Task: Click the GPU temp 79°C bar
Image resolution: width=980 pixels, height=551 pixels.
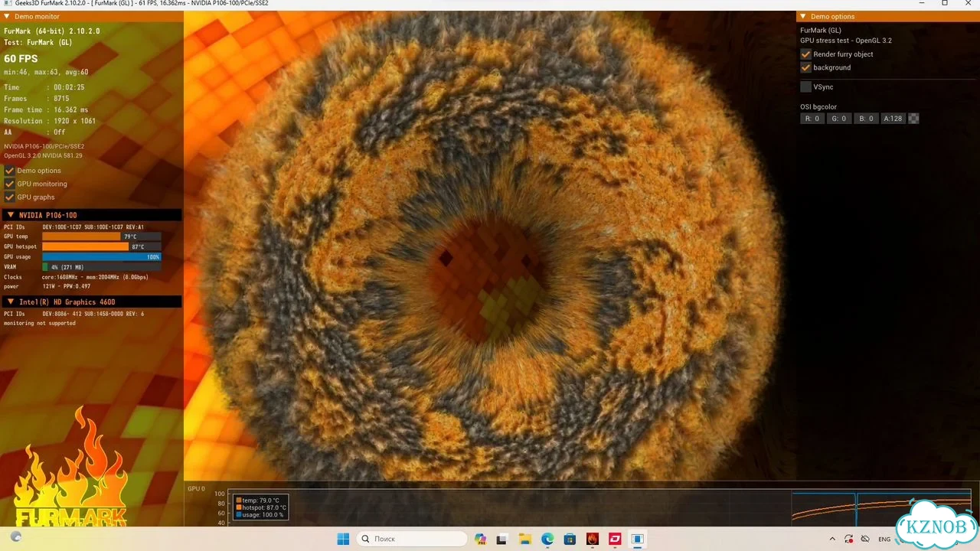Action: point(101,236)
